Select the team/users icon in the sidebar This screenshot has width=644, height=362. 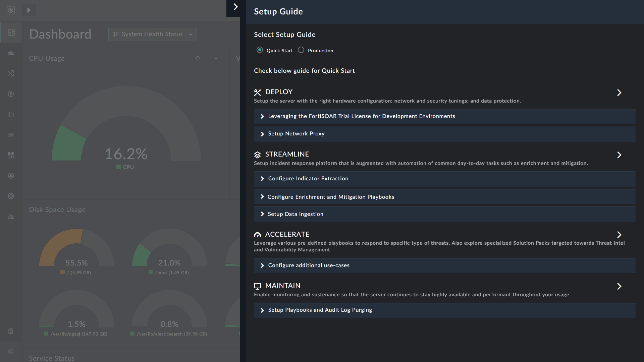point(11,53)
